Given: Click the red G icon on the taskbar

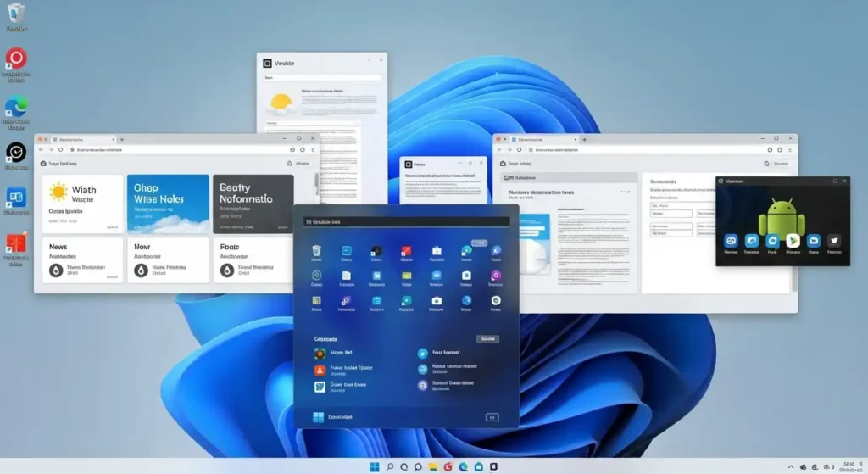Looking at the screenshot, I should pos(448,467).
